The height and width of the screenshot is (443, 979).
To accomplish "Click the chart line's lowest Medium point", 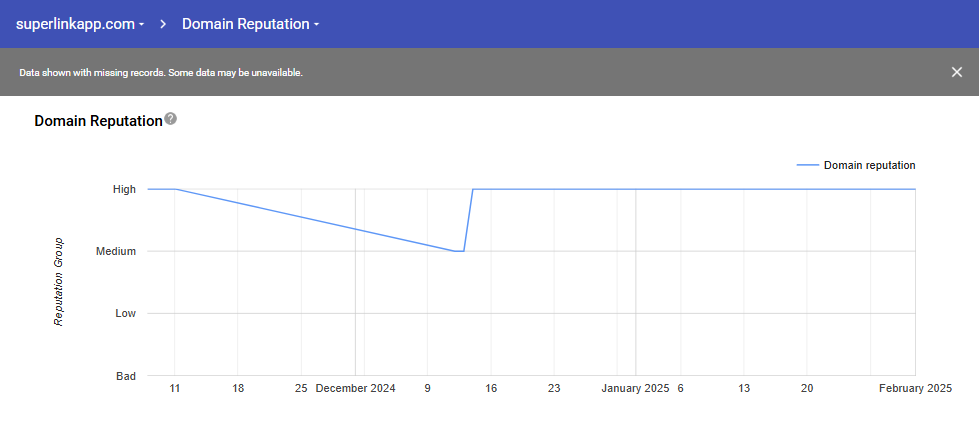I will (459, 251).
